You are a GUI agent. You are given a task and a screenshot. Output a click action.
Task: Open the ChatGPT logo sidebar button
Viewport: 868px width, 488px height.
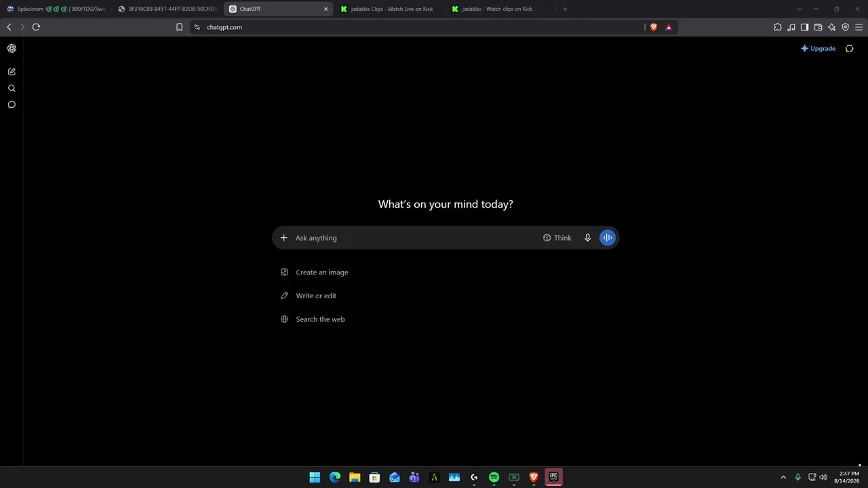tap(12, 48)
